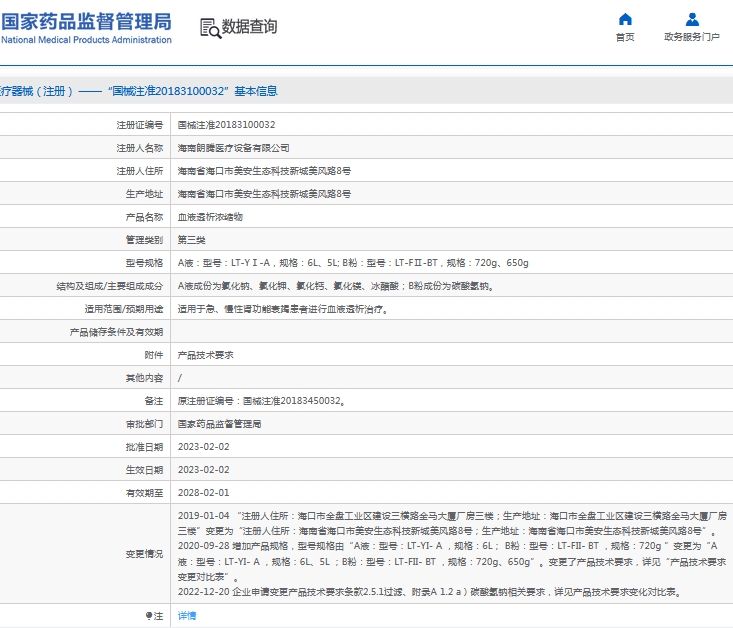
Task: Click the 注册证编号 row label
Action: coord(139,125)
